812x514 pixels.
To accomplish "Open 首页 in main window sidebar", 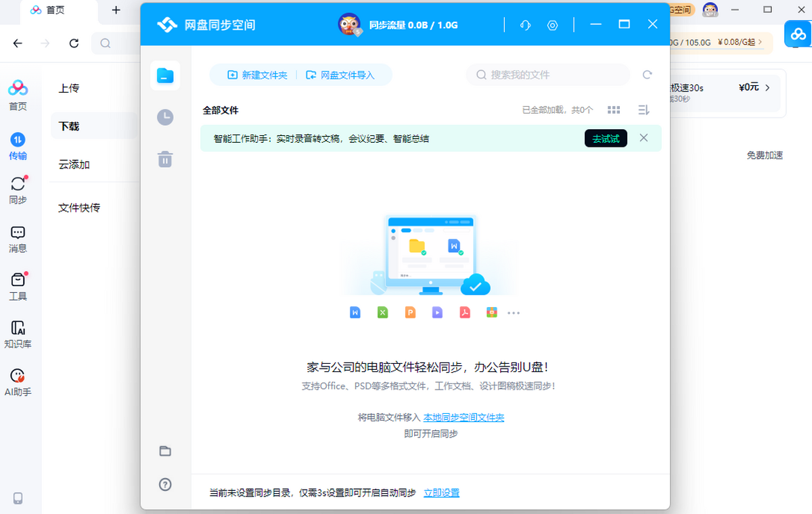I will [x=18, y=95].
